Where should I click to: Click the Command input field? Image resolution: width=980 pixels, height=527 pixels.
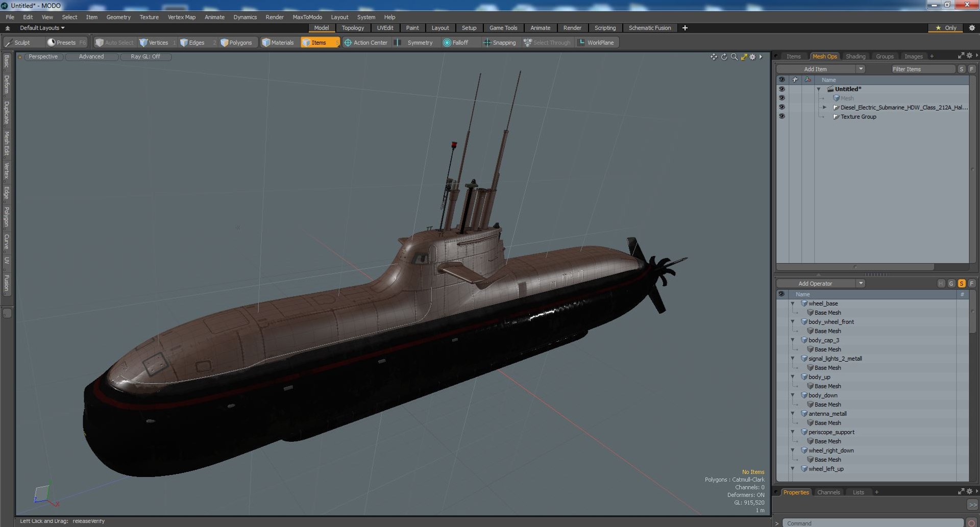[873, 523]
